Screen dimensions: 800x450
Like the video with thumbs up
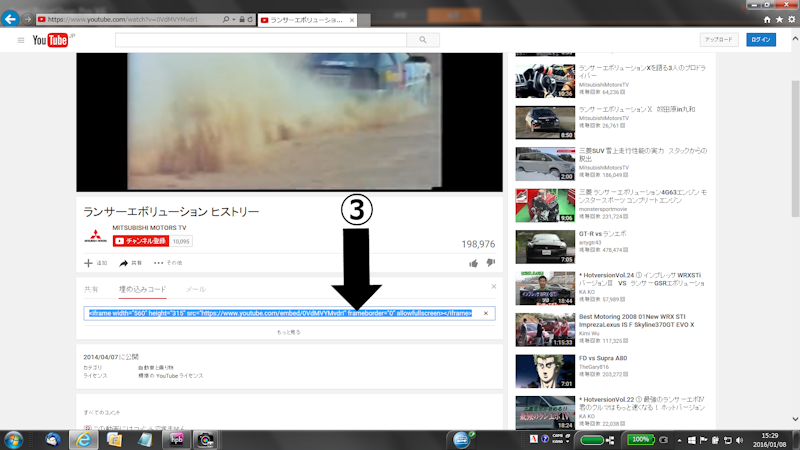[473, 263]
